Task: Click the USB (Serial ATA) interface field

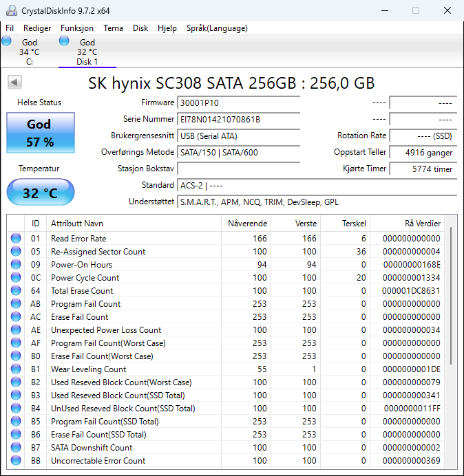Action: 238,136
